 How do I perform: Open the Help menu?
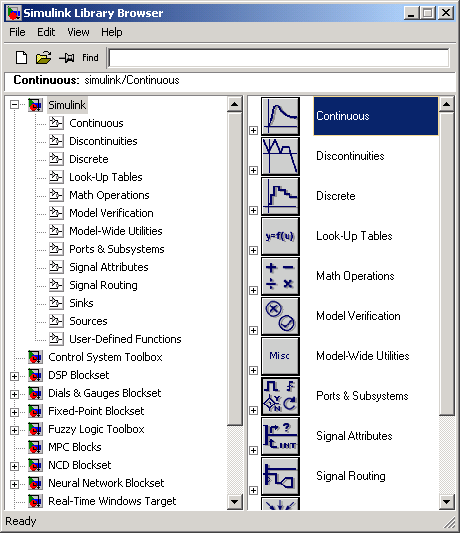tap(112, 32)
